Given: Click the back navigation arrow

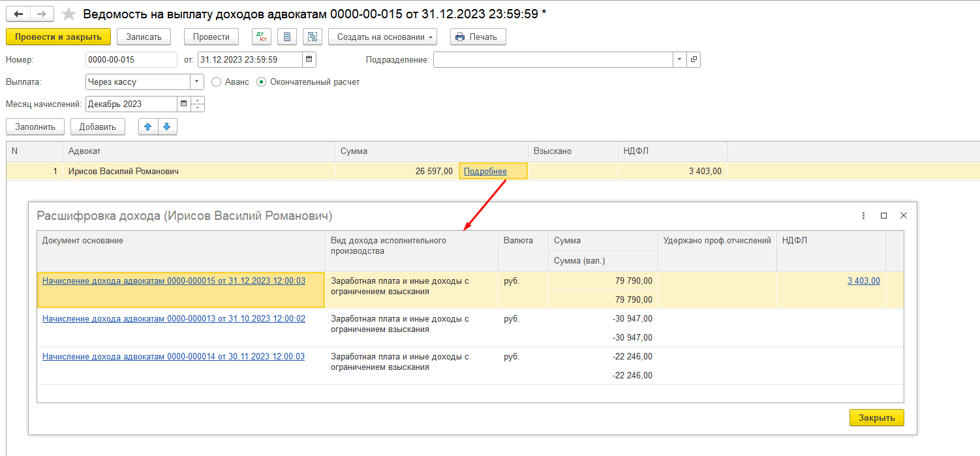Looking at the screenshot, I should pyautogui.click(x=18, y=14).
